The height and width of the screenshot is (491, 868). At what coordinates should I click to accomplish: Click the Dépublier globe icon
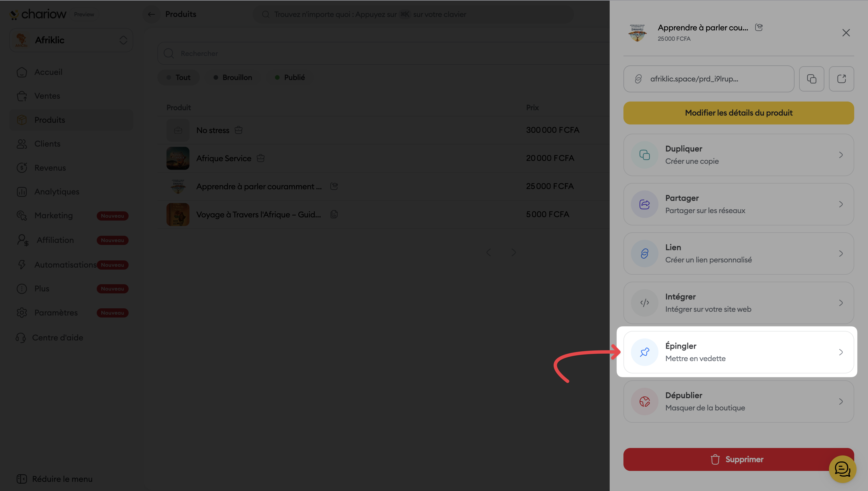click(x=644, y=401)
